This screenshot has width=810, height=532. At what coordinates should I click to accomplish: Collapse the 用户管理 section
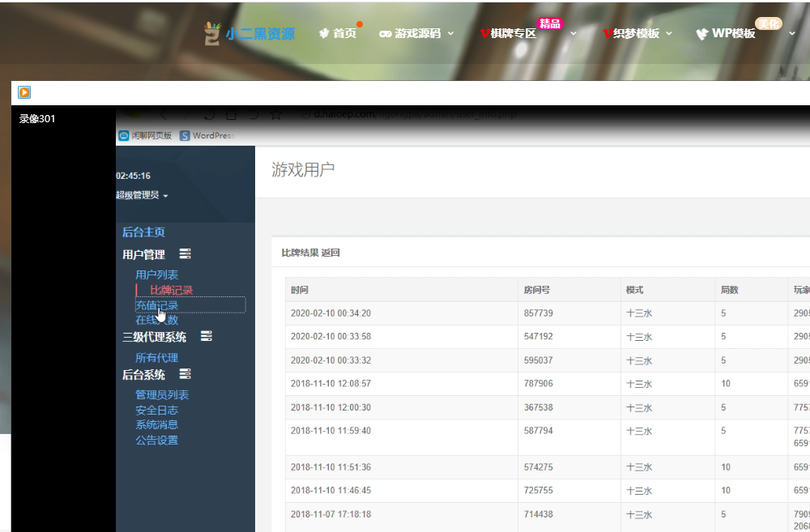click(x=143, y=254)
